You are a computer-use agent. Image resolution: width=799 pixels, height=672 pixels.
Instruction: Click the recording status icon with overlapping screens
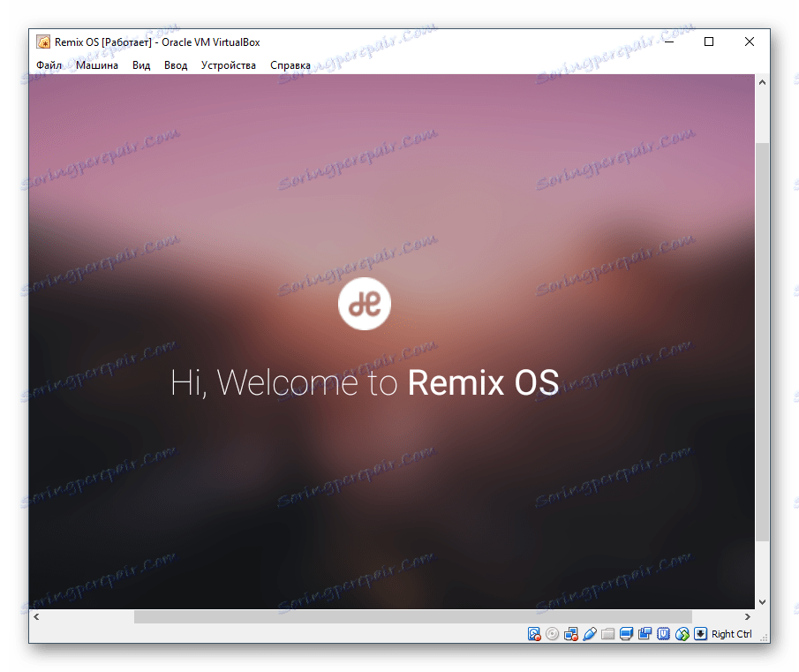coord(645,634)
